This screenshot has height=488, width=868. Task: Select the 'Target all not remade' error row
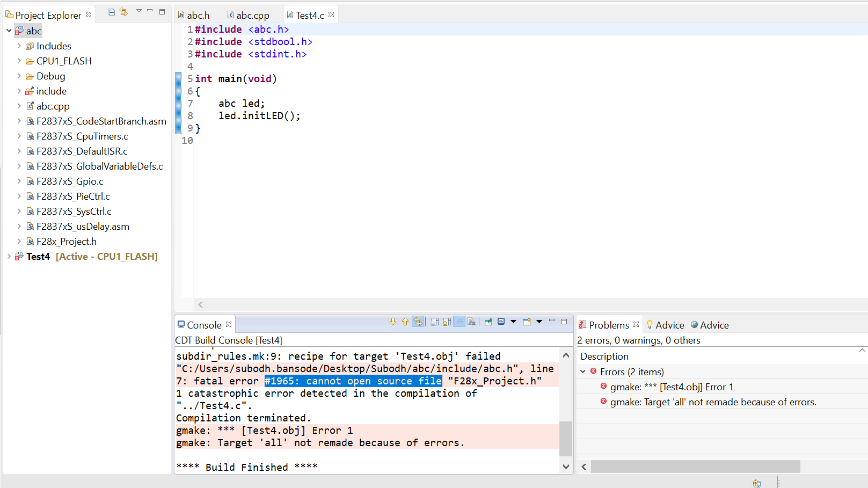[x=713, y=402]
